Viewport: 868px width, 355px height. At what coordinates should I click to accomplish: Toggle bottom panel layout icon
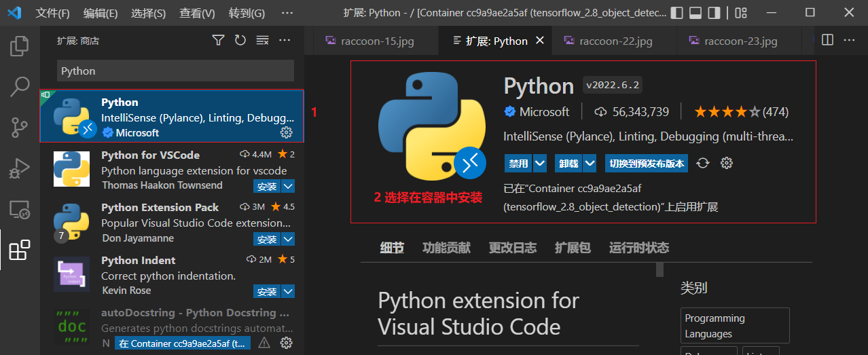pos(695,13)
